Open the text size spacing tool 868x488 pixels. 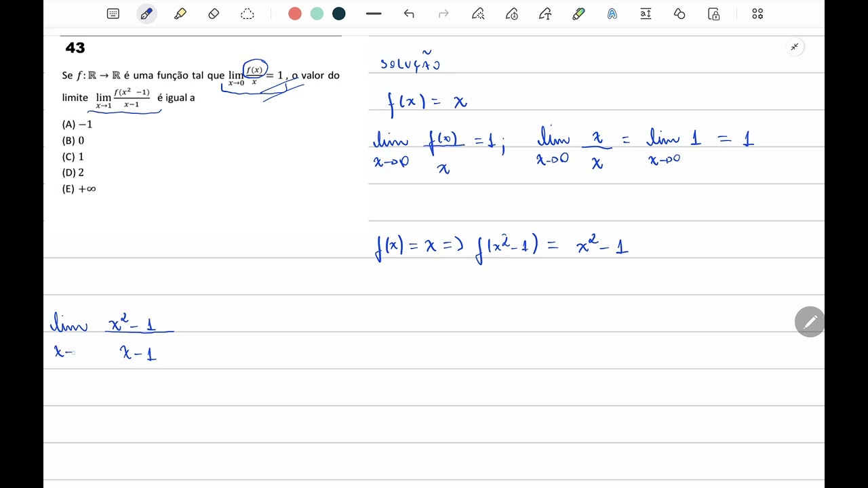point(646,14)
